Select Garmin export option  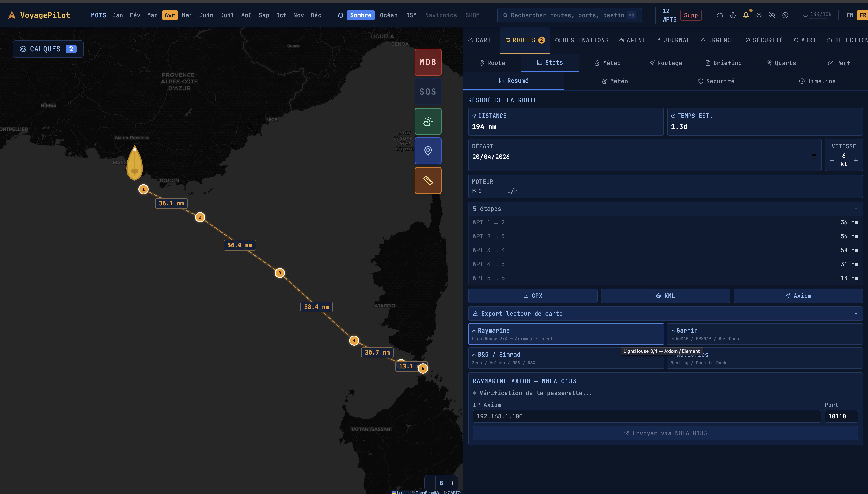pyautogui.click(x=765, y=334)
